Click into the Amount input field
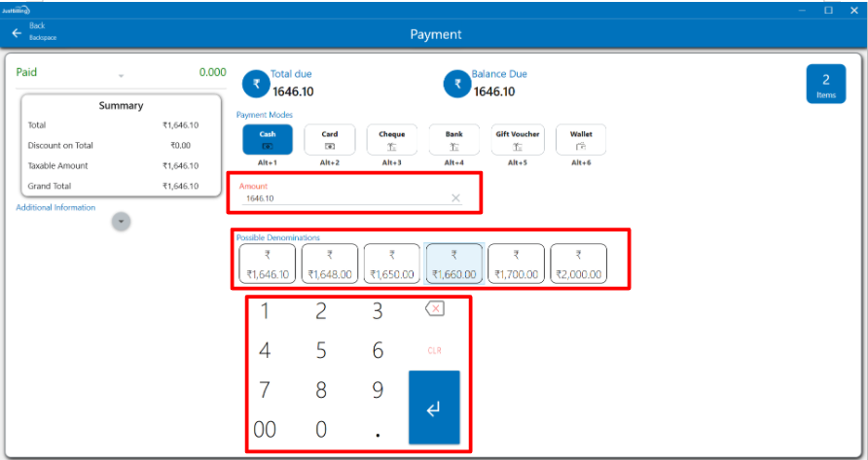Screen dimensions: 868x460 (x=341, y=198)
